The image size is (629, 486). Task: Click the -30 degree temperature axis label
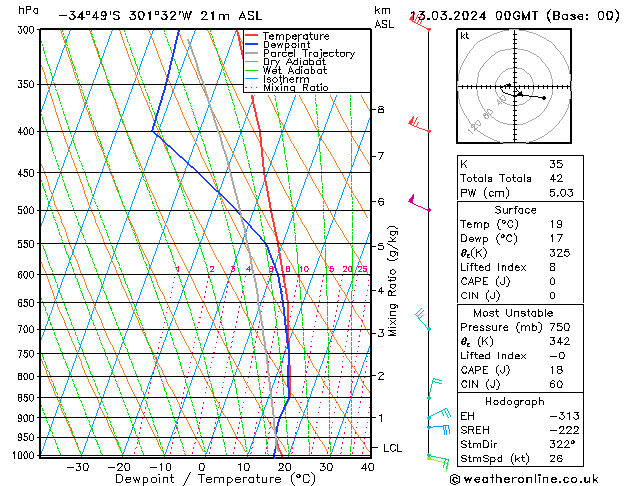pyautogui.click(x=77, y=467)
